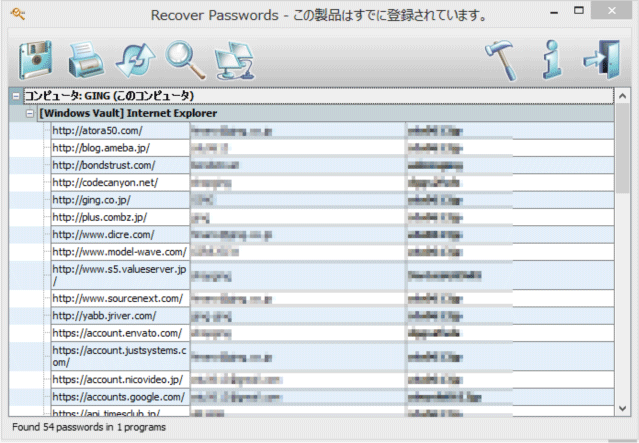Screen dimensions: 639x443
Task: Select the http://www.sourcenext.com/ entry
Action: pos(120,298)
